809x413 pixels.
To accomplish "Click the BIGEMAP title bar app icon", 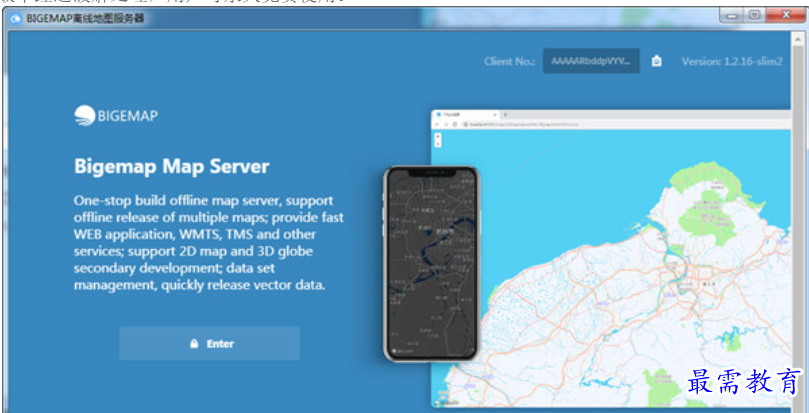I will tap(15, 19).
